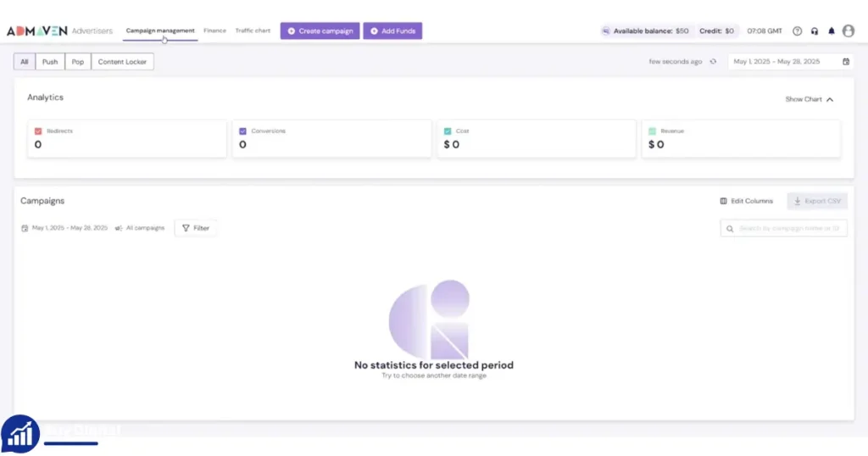Open the date range calendar icon
Screen dimensions: 868x456
point(846,61)
